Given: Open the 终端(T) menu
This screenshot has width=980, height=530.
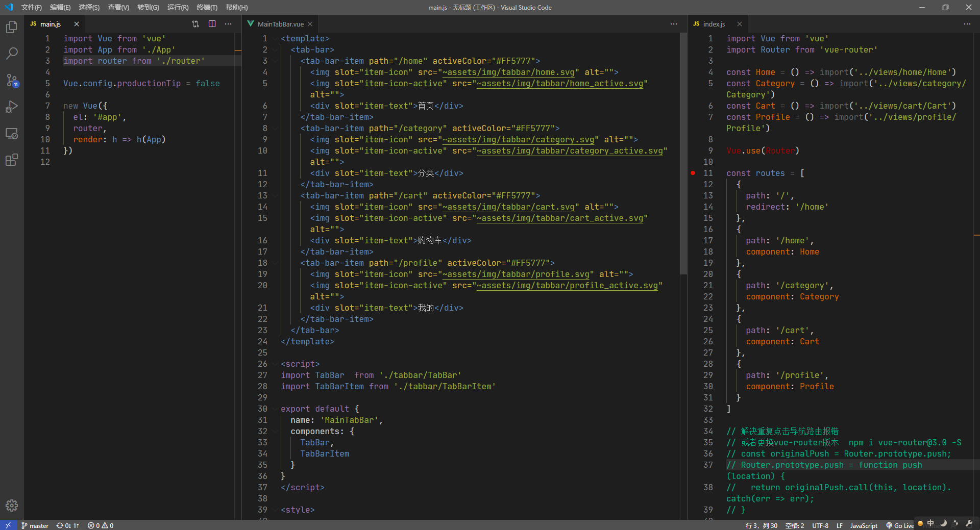Looking at the screenshot, I should 207,7.
